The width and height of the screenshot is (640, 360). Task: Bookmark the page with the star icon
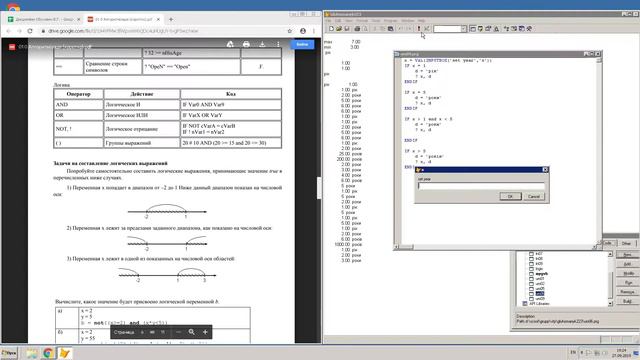click(290, 31)
